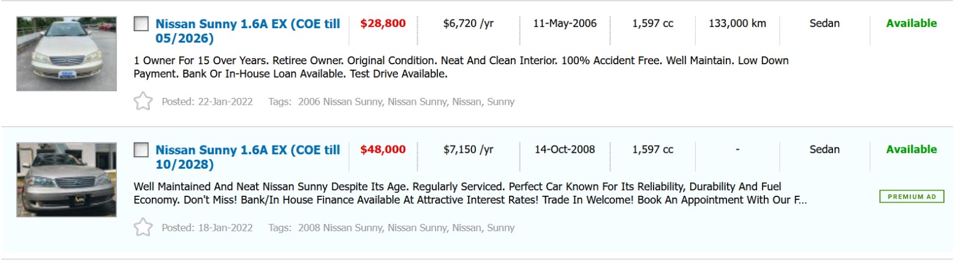Click the Premium Ad badge
This screenshot has width=980, height=260.
(x=911, y=196)
